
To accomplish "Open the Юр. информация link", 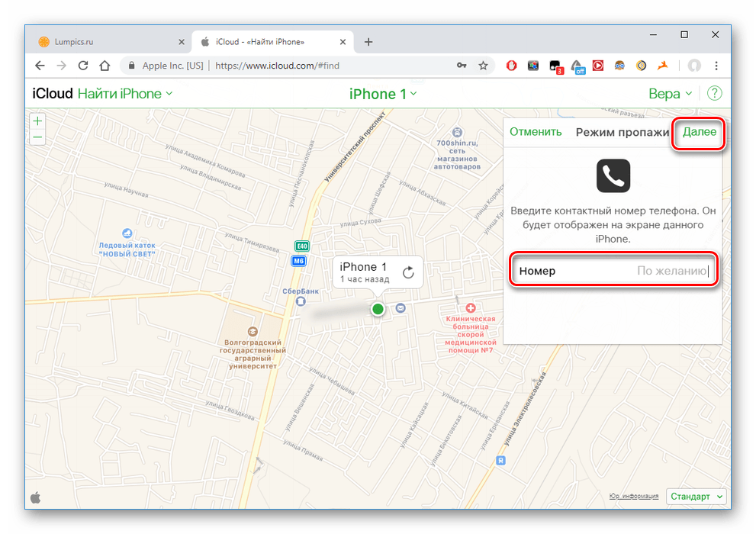I will 633,496.
